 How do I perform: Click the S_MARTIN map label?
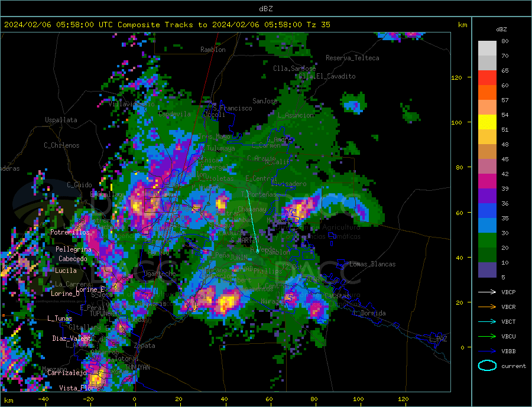tap(245, 240)
